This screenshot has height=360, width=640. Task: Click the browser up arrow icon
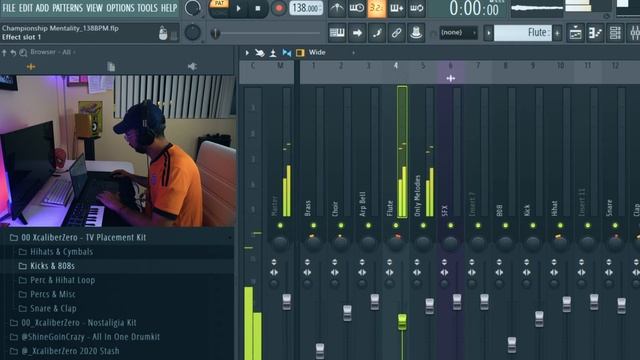point(4,52)
